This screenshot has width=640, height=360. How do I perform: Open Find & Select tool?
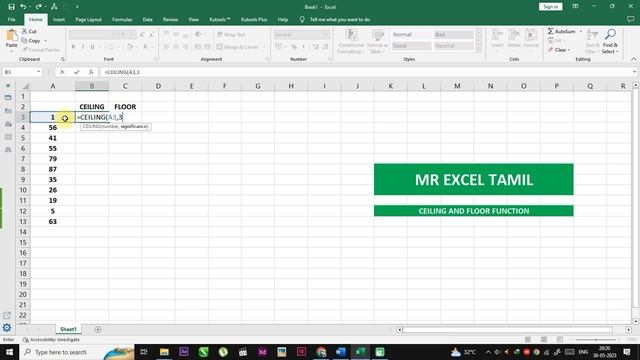click(610, 41)
